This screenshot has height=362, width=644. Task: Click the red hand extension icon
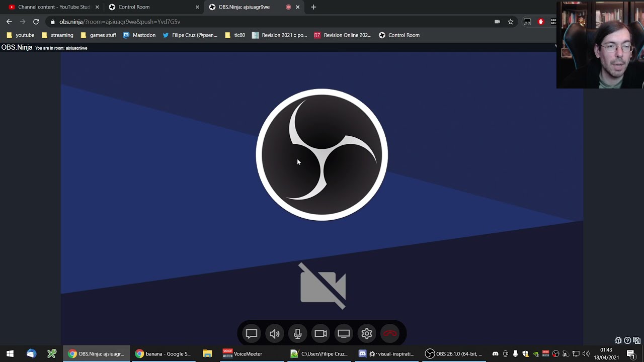click(x=541, y=22)
